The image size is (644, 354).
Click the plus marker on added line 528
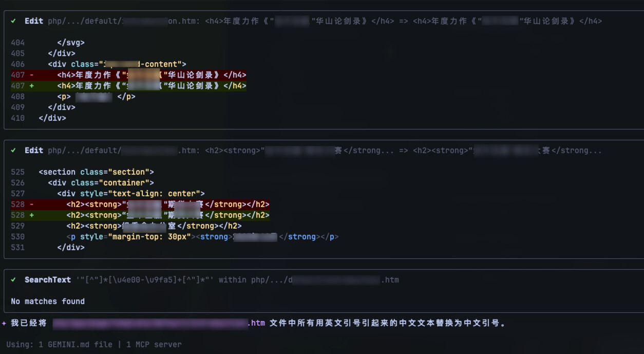(x=32, y=215)
